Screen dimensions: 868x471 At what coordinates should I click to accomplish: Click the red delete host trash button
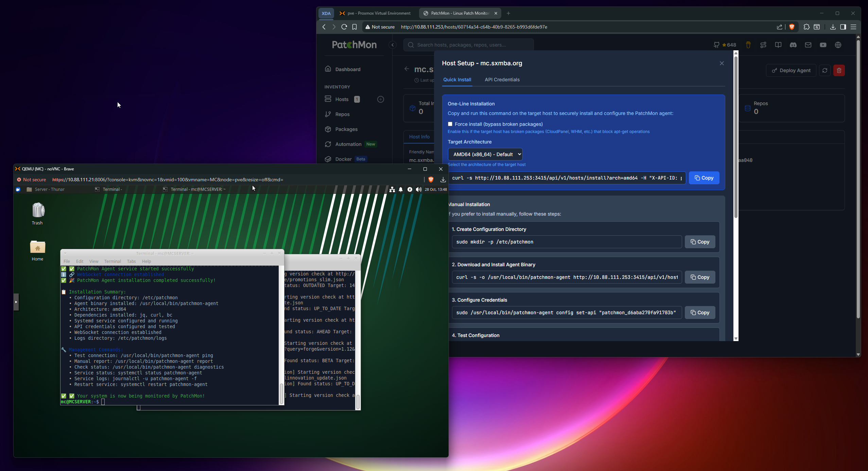tap(839, 70)
